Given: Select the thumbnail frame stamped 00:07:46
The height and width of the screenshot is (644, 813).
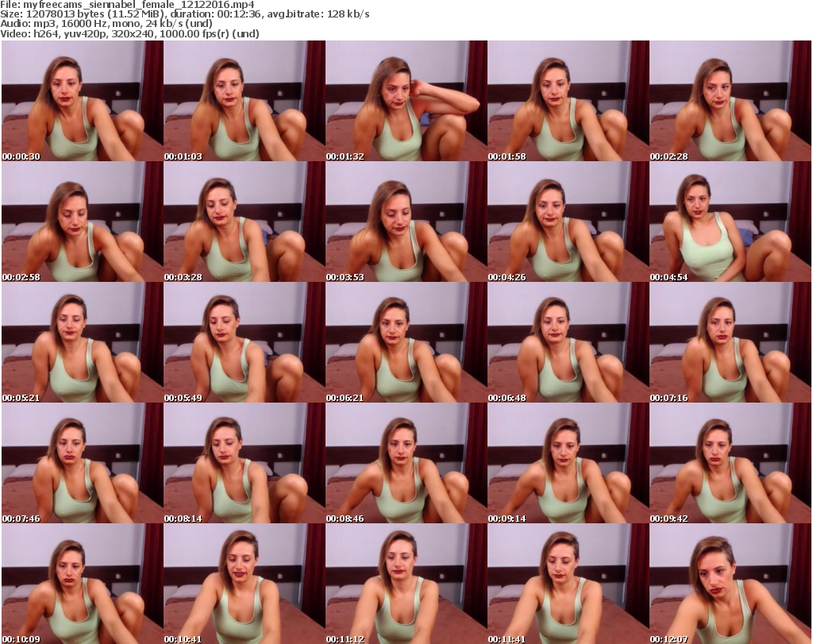Looking at the screenshot, I should pyautogui.click(x=83, y=463).
